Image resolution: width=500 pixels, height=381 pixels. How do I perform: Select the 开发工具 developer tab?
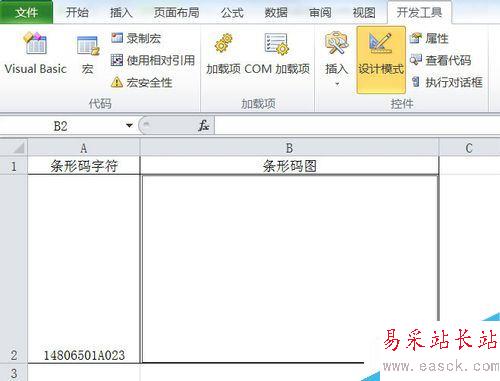tap(419, 13)
